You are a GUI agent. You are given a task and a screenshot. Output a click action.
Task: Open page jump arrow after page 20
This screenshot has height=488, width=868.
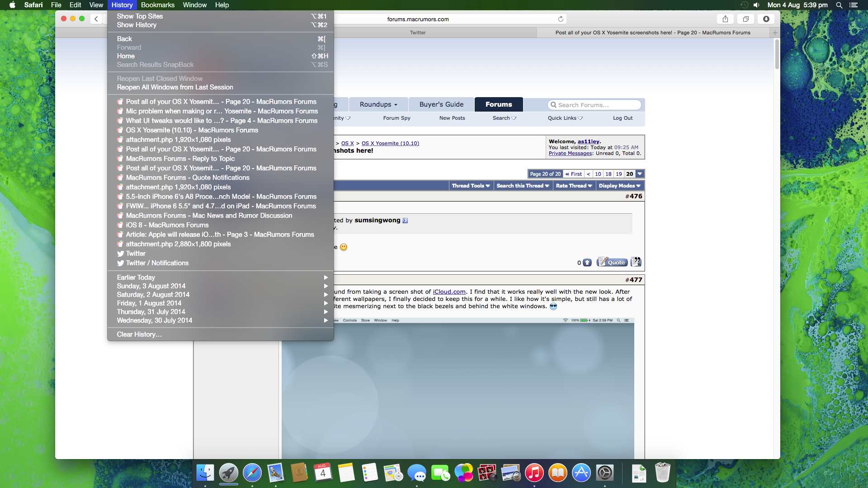click(640, 174)
